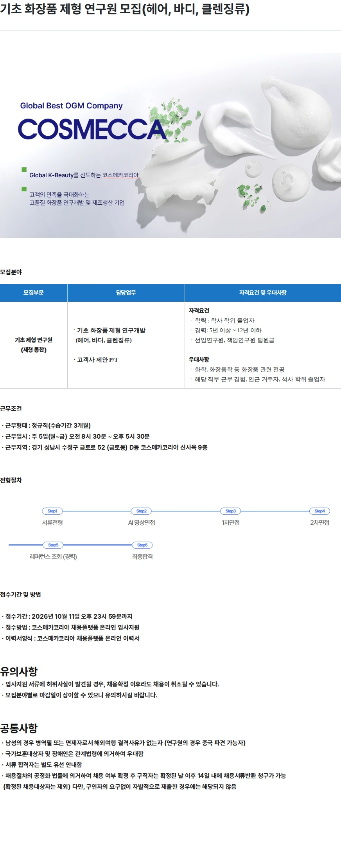Click the Step3 badge
Viewport: 341px width, 868px height.
[231, 511]
